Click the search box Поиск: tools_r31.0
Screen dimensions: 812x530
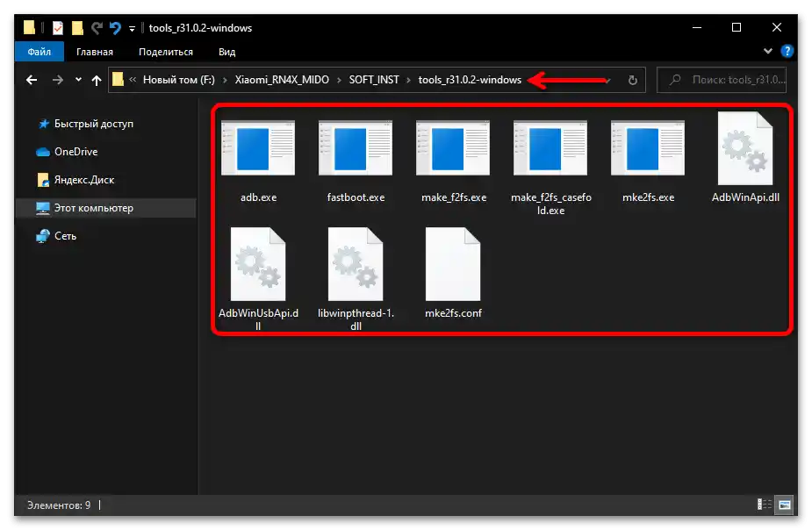click(722, 80)
